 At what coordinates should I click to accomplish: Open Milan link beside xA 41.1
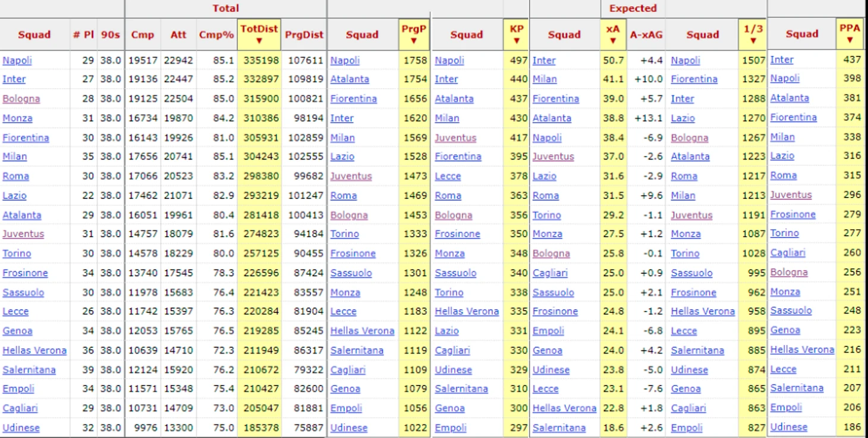click(x=545, y=79)
